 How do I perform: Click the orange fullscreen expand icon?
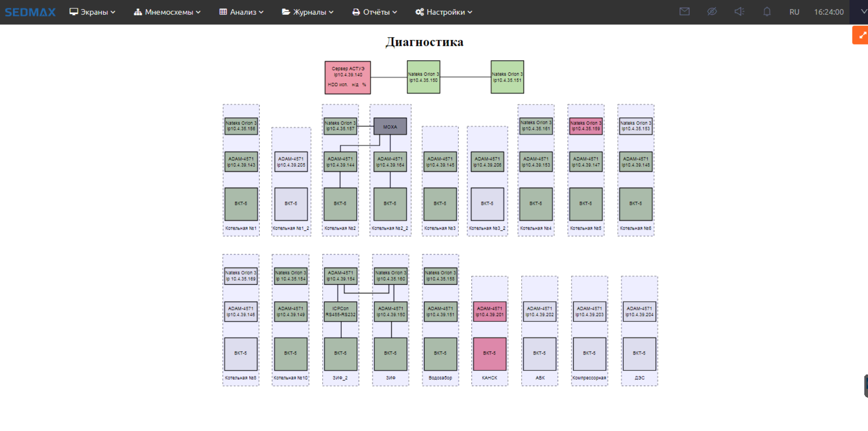[861, 35]
